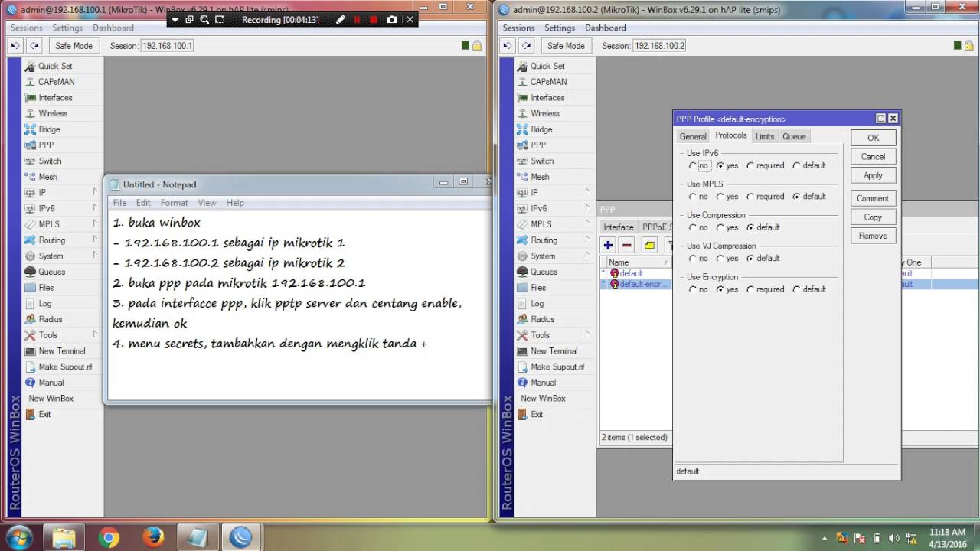This screenshot has width=980, height=551.
Task: Switch to General tab in PPP Profile
Action: (693, 136)
